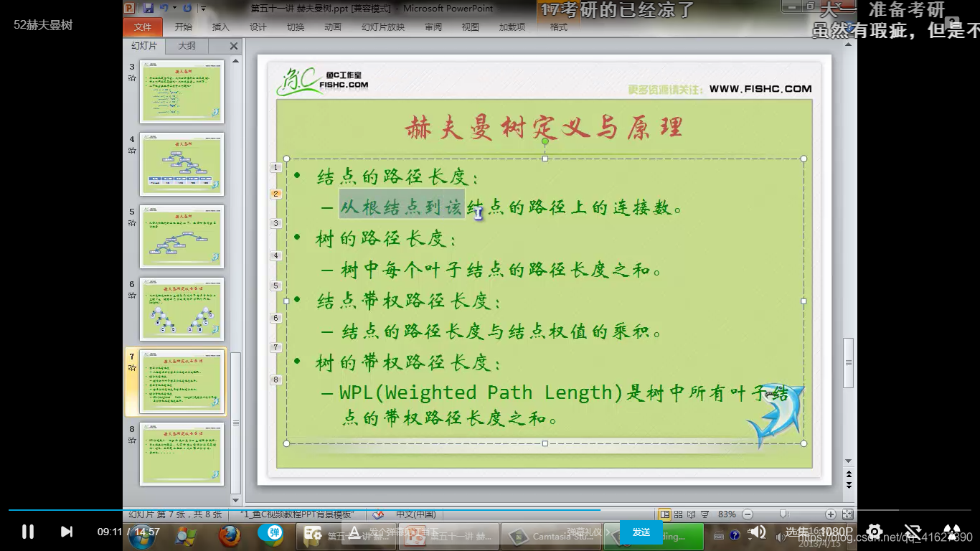Open Firefox from the Windows taskbar
The height and width of the screenshot is (551, 980).
230,535
